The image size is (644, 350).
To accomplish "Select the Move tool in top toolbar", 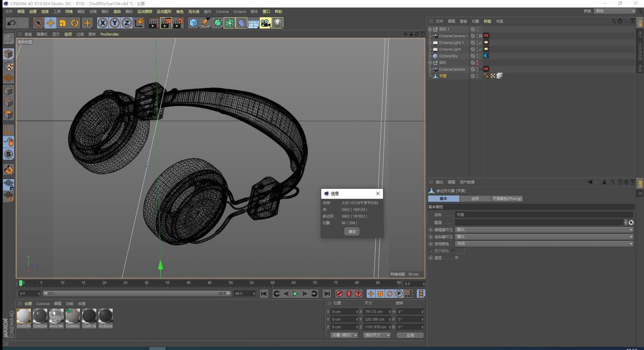I will click(50, 23).
